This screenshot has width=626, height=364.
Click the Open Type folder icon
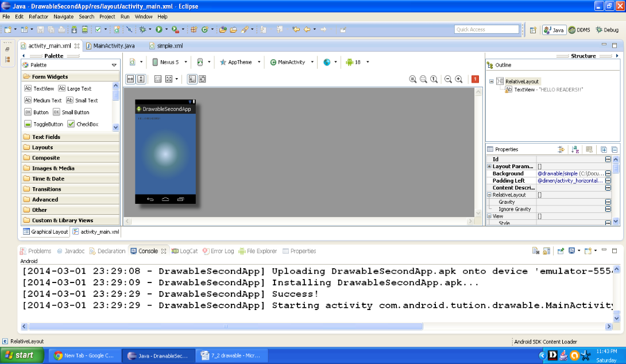[223, 29]
